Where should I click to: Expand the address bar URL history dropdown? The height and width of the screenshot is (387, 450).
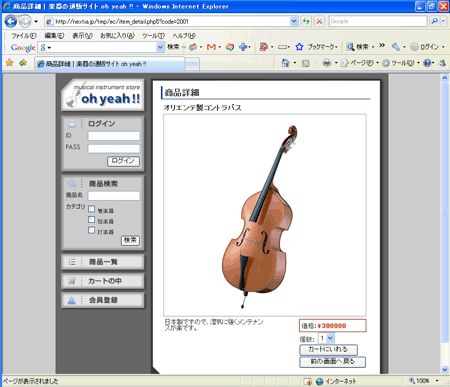(x=294, y=21)
